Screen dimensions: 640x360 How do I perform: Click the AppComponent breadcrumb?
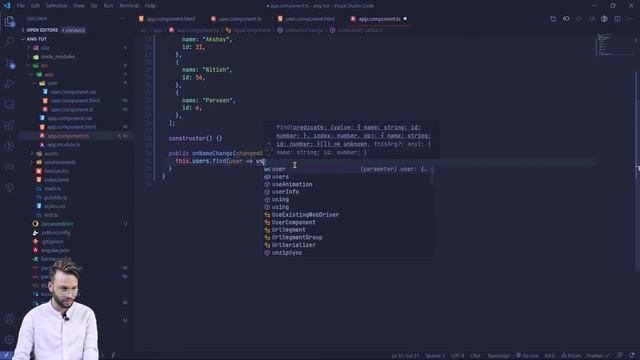click(248, 30)
